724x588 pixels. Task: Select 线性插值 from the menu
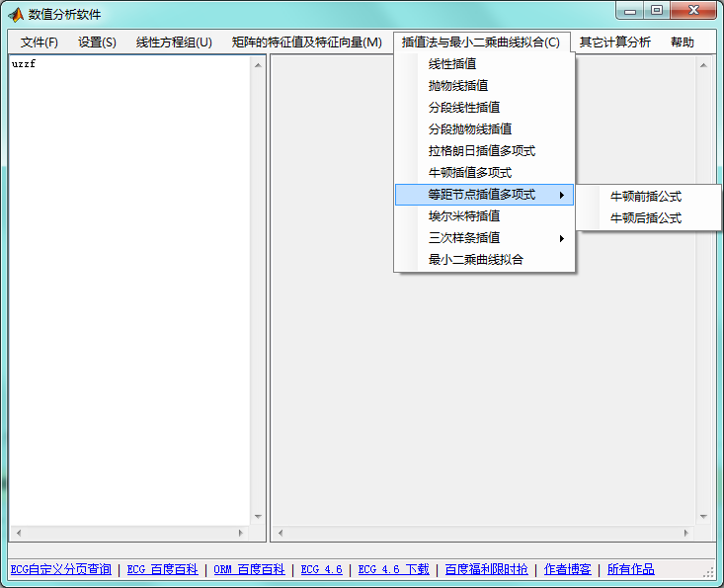pyautogui.click(x=484, y=64)
